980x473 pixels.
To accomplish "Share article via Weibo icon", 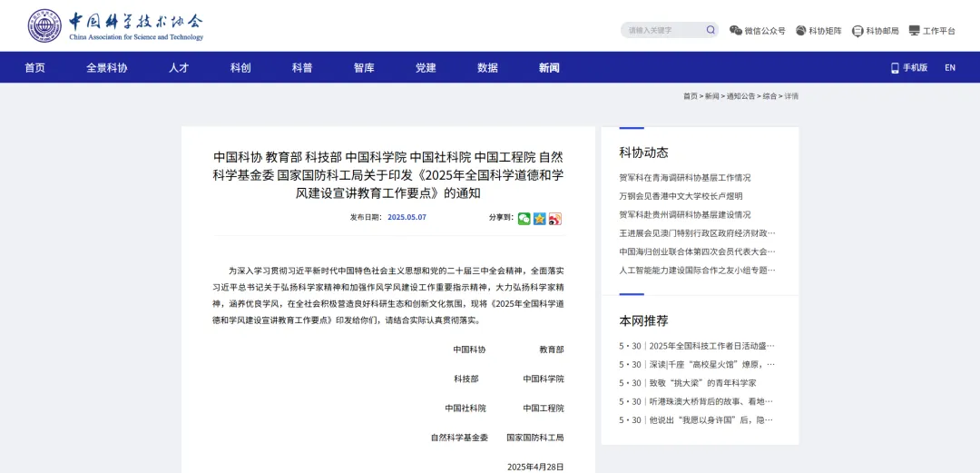I will tap(554, 218).
